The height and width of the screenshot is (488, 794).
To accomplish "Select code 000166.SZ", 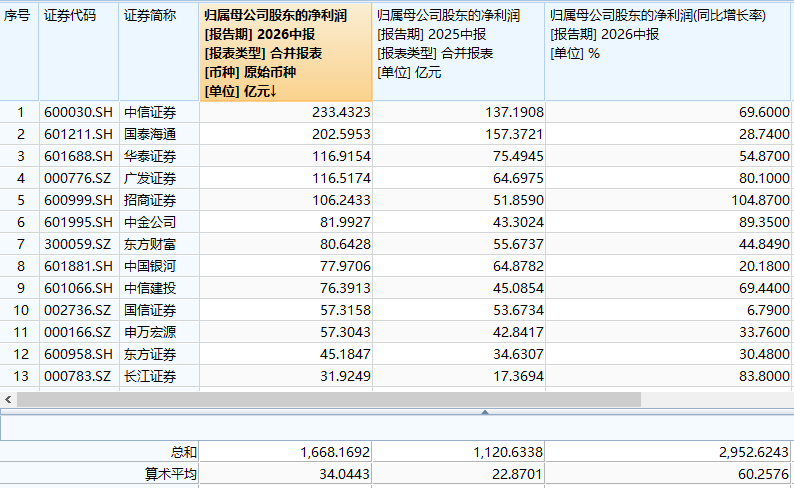I will (x=77, y=332).
